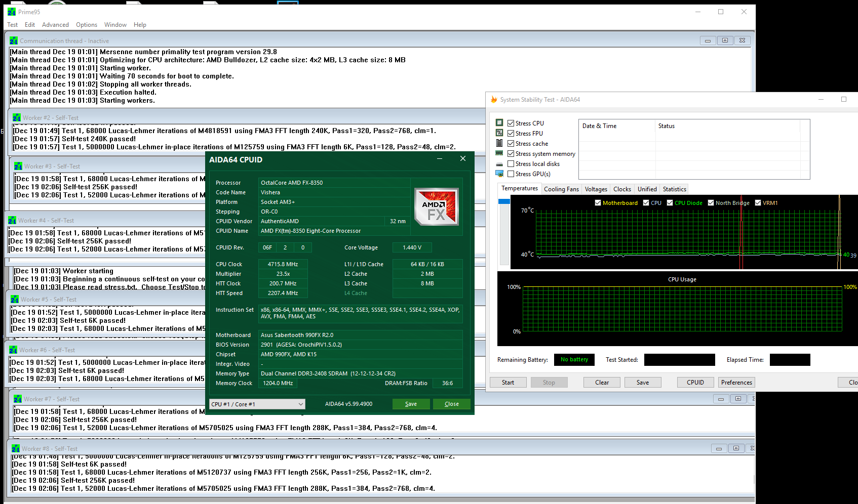The image size is (858, 504).
Task: Maximize the Worker #8 child window
Action: point(736,448)
